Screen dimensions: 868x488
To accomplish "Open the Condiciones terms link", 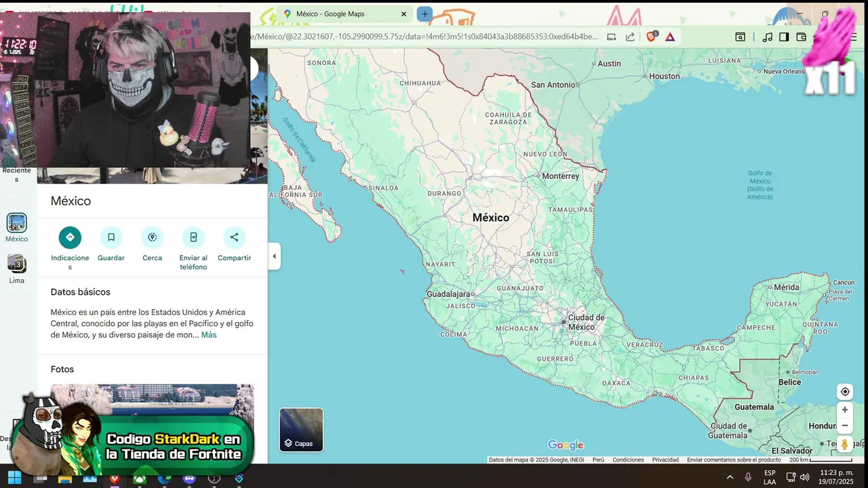I will 628,460.
